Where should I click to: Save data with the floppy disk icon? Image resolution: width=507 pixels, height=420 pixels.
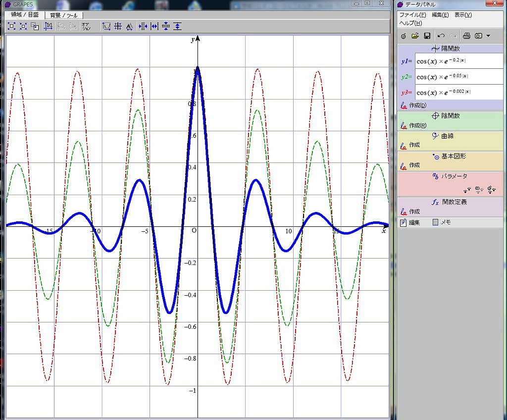[x=427, y=36]
